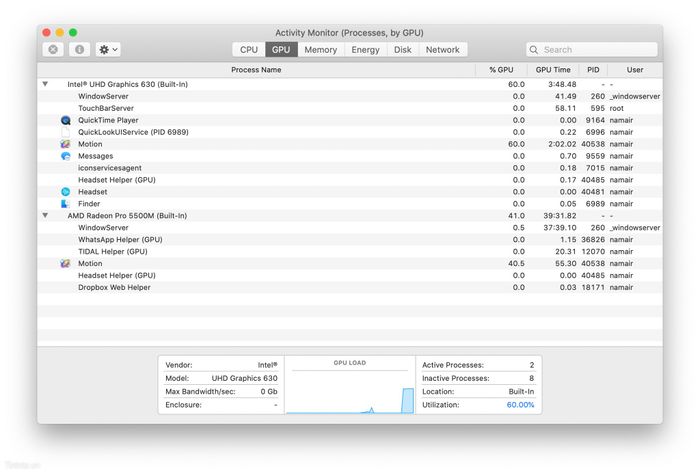This screenshot has width=700, height=473.
Task: Click the 60.00% Utilization value
Action: click(x=520, y=405)
